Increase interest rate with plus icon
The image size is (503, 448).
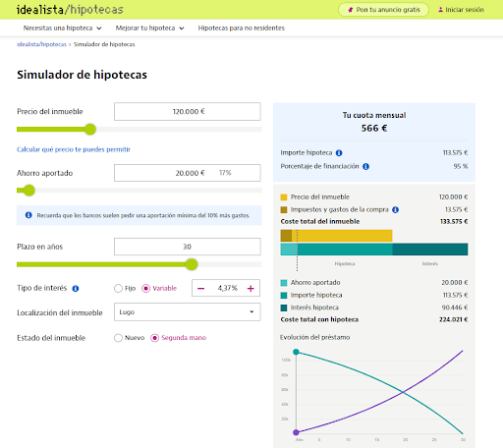click(251, 288)
